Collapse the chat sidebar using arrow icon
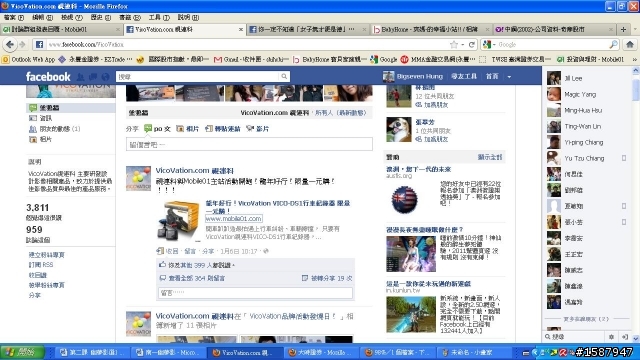 624,337
